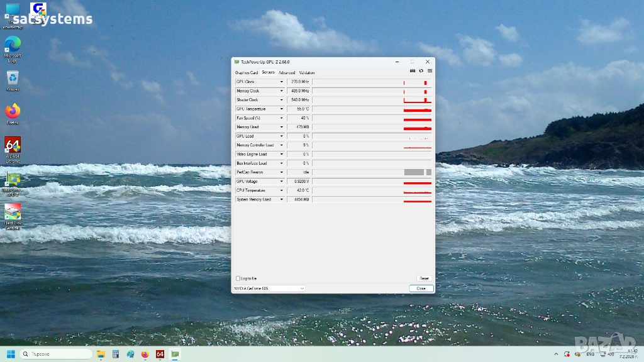The width and height of the screenshot is (644, 362).
Task: Select the Recycle Bin desktop icon
Action: [13, 80]
